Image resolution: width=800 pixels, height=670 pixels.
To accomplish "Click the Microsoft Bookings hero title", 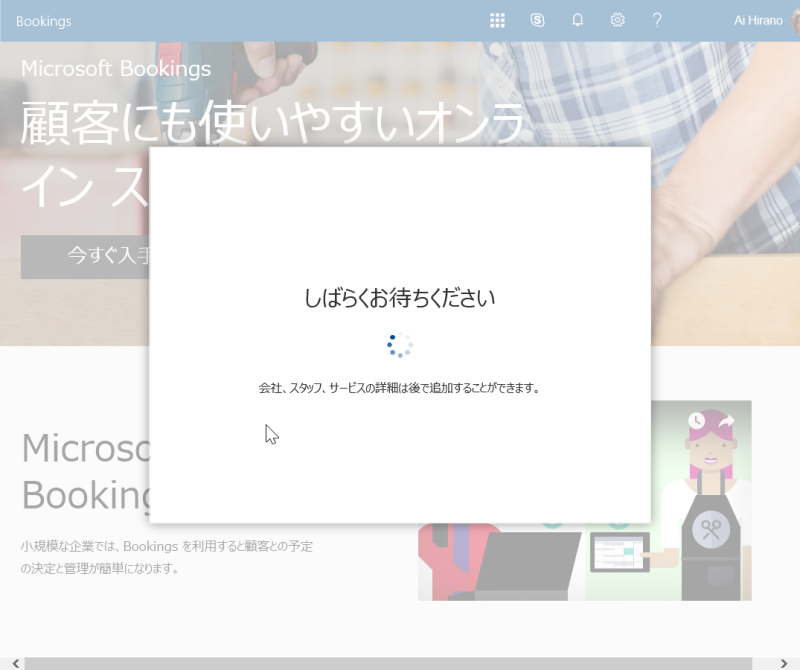I will tap(116, 68).
